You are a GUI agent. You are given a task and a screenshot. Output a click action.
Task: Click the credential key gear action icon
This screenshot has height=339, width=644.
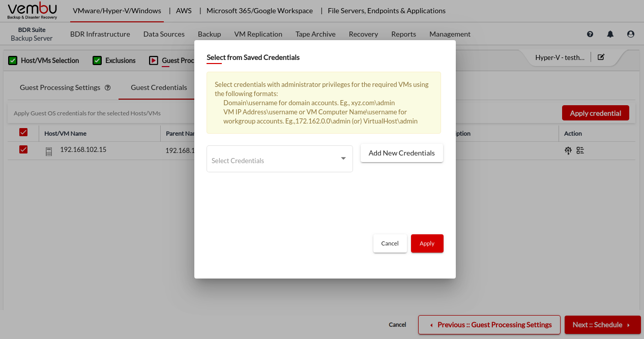(x=568, y=150)
